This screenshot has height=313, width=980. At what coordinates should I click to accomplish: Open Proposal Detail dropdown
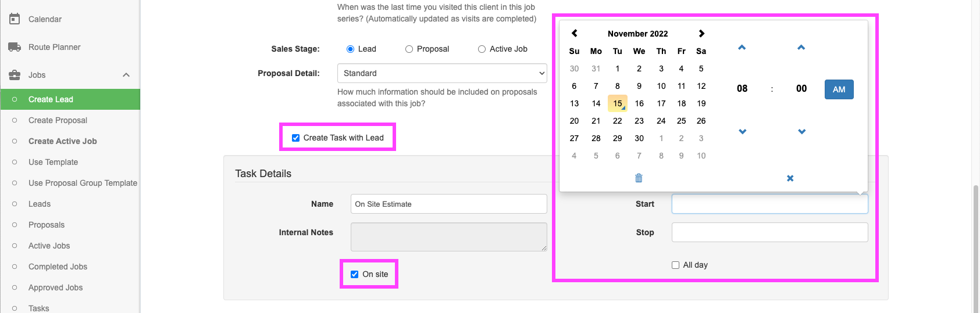point(442,73)
